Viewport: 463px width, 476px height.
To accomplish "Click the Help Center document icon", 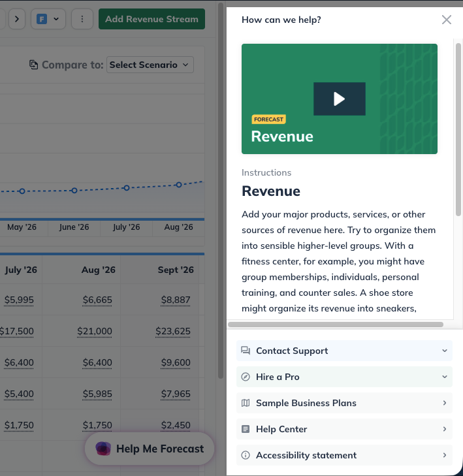I will click(246, 429).
